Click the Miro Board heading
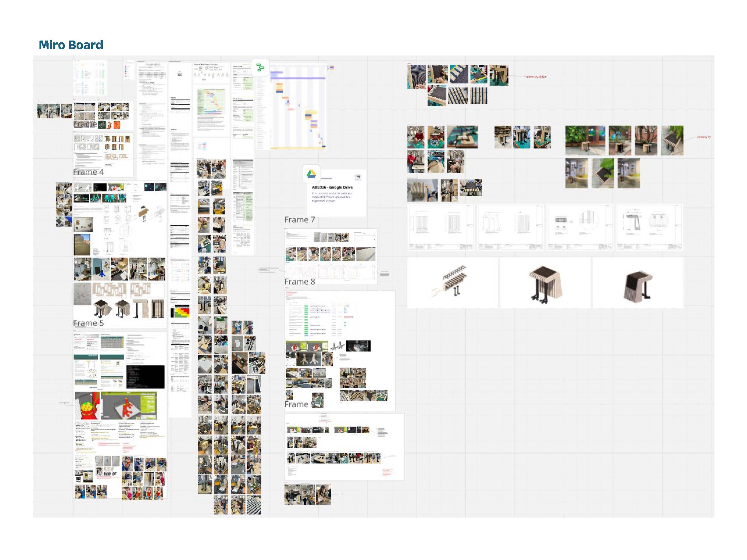The height and width of the screenshot is (560, 747). 71,45
